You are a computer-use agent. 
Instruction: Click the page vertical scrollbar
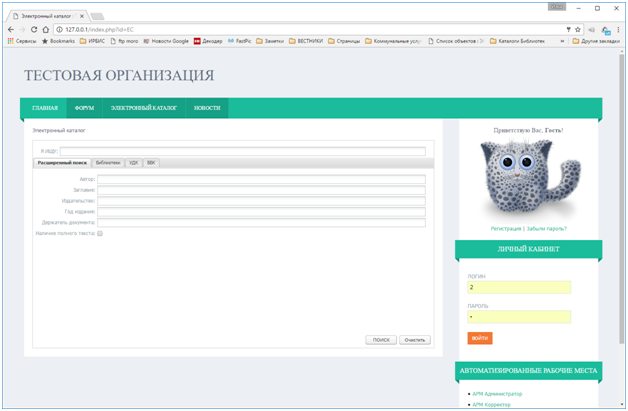click(x=621, y=200)
